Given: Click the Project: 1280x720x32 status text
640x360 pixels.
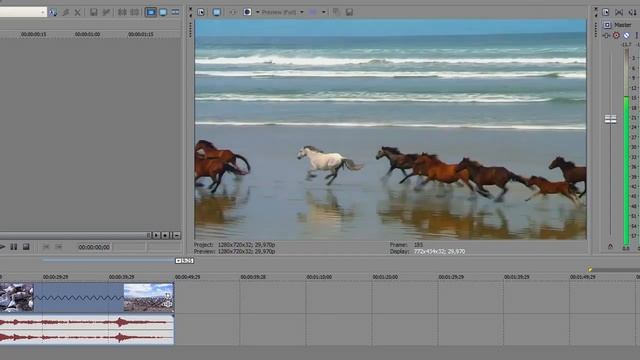Looking at the screenshot, I should 234,245.
